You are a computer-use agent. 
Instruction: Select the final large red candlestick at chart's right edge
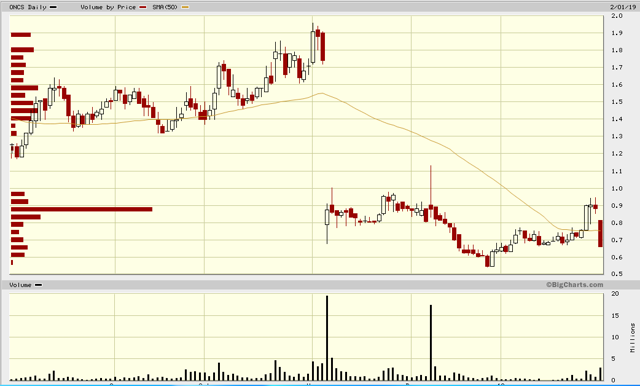(600, 233)
